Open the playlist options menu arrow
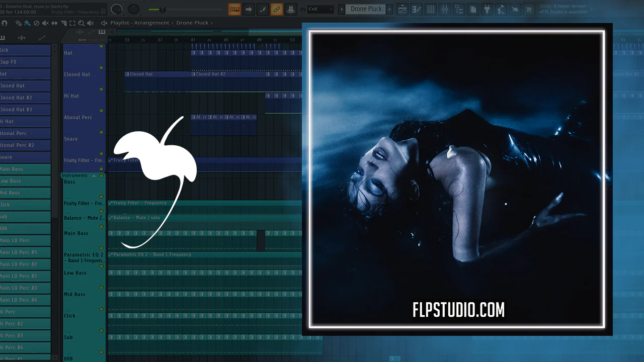Image resolution: width=644 pixels, height=362 pixels. pyautogui.click(x=104, y=23)
